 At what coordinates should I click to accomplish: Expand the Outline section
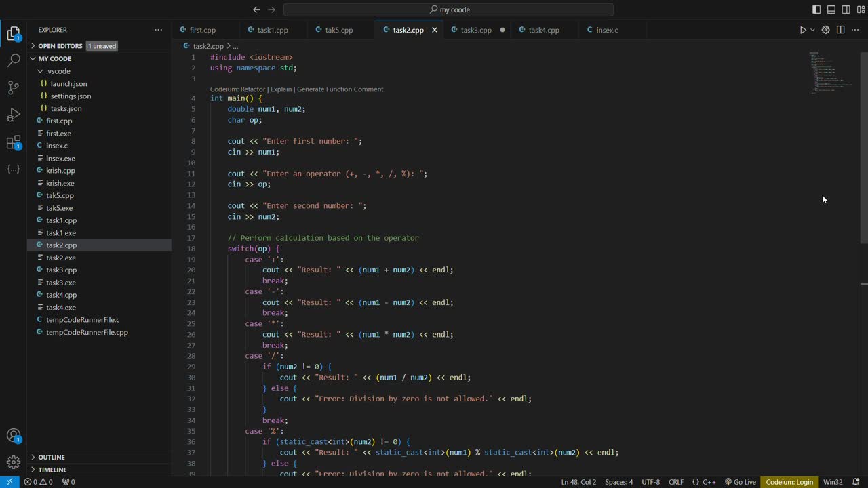[x=52, y=457]
